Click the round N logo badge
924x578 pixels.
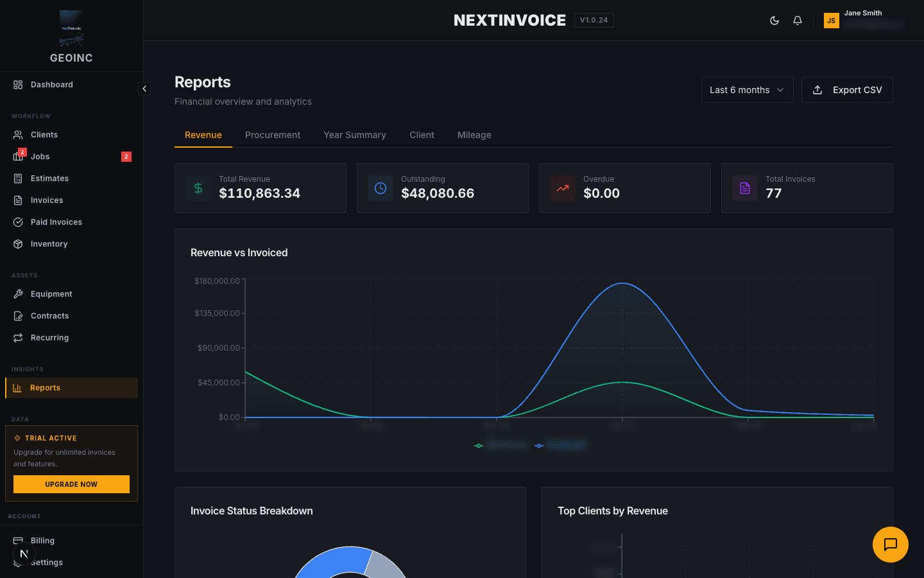(x=24, y=554)
